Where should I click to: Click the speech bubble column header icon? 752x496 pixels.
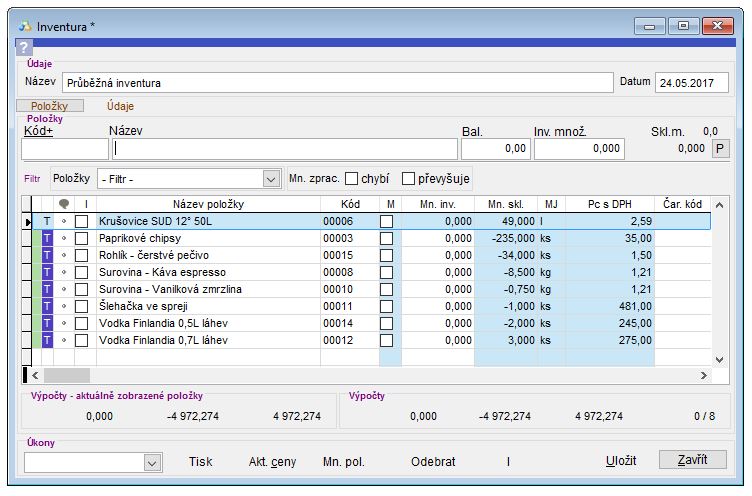pos(65,204)
